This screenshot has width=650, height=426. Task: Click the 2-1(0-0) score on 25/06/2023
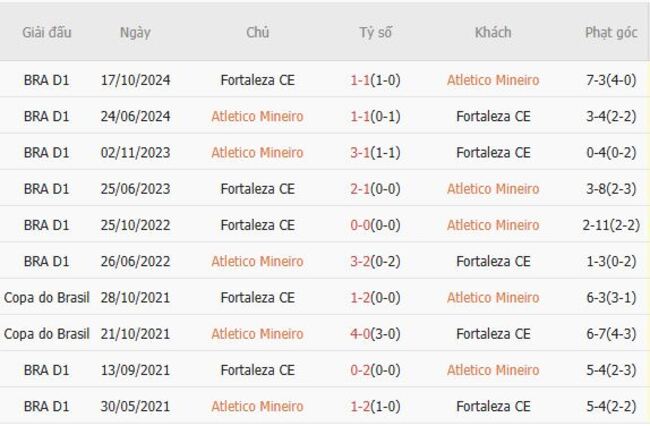point(376,189)
